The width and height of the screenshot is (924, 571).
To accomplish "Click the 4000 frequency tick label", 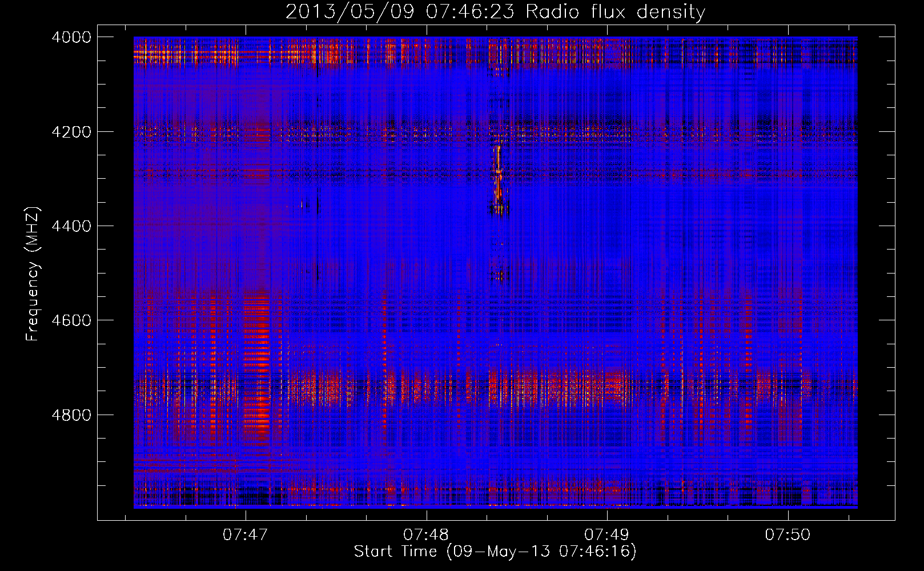I will click(x=71, y=37).
